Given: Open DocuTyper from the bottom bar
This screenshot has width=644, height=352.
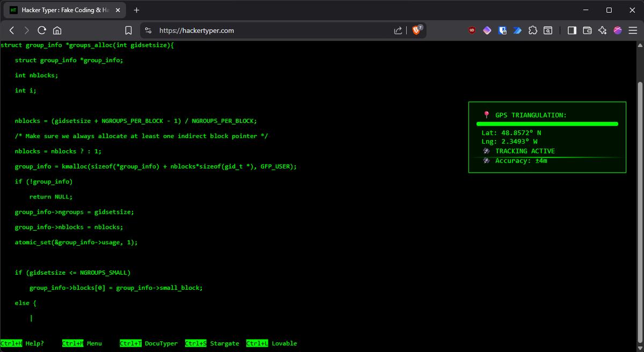Looking at the screenshot, I should [149, 343].
